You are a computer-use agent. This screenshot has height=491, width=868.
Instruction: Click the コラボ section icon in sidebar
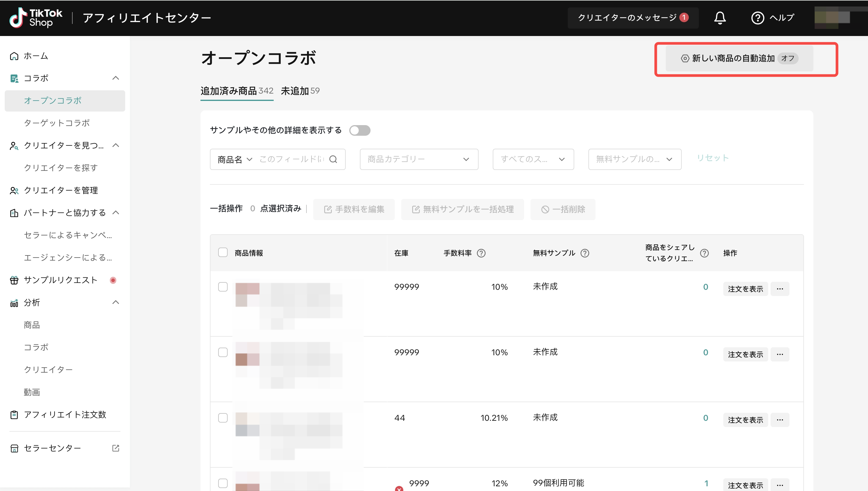14,78
